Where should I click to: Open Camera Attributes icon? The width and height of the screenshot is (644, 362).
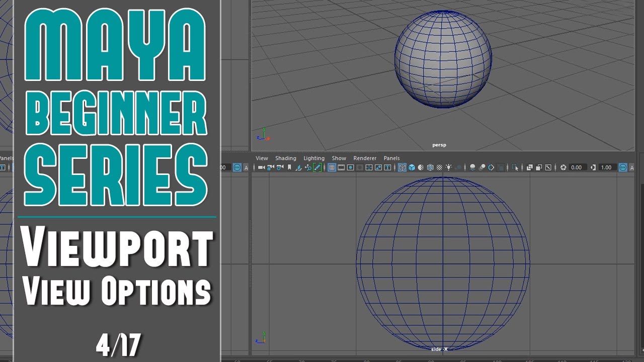pyautogui.click(x=280, y=167)
